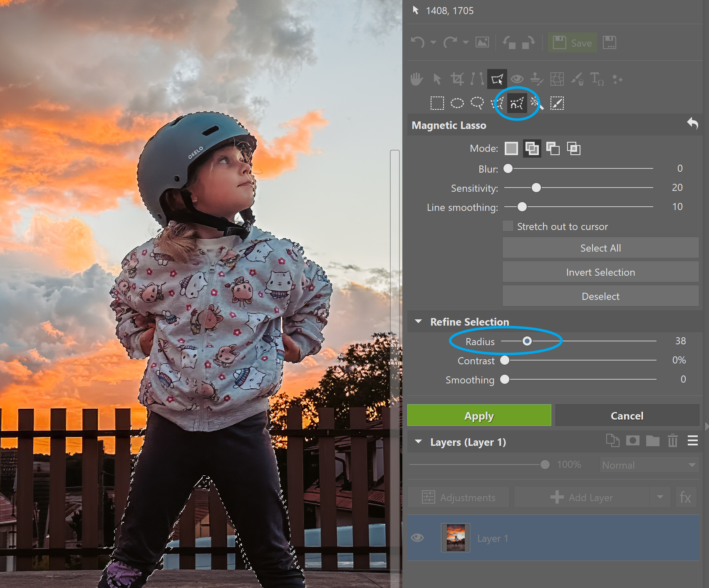This screenshot has width=709, height=588.
Task: Select the Clone Stamp tool
Action: [537, 79]
